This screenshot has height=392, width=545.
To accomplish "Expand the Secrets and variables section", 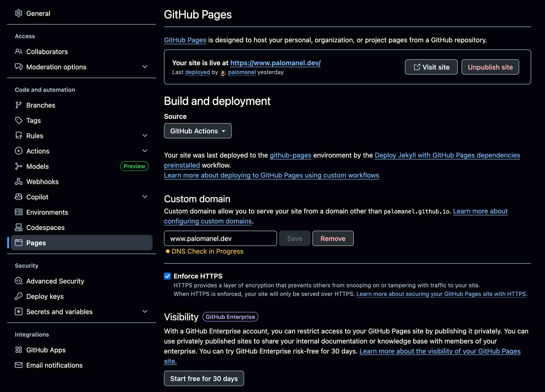I will pos(145,311).
